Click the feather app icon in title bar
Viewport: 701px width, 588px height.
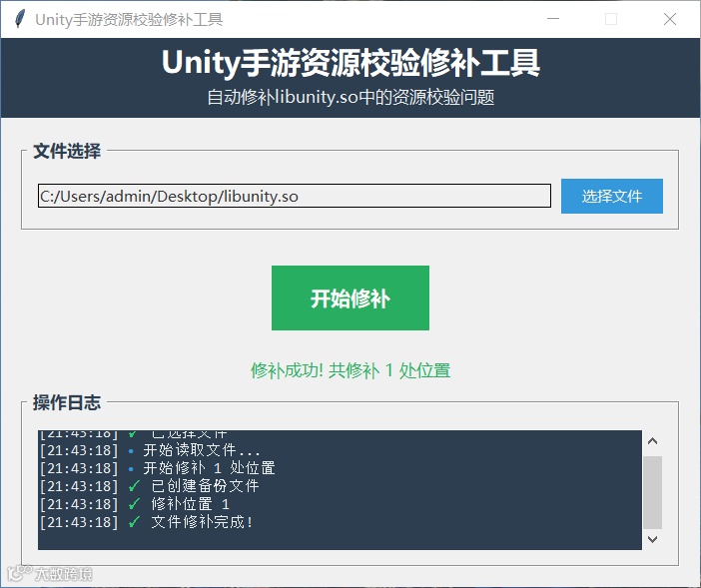click(x=20, y=19)
